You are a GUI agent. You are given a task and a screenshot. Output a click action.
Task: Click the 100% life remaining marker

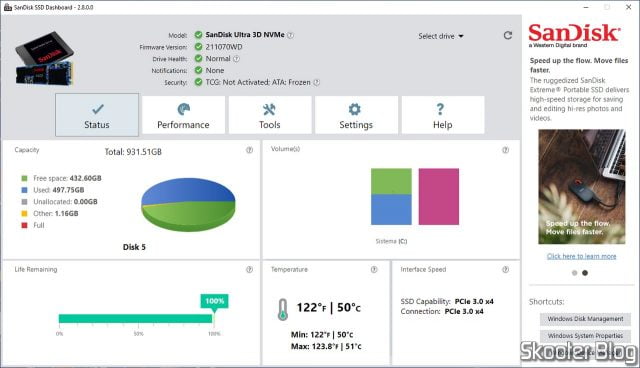coord(214,301)
